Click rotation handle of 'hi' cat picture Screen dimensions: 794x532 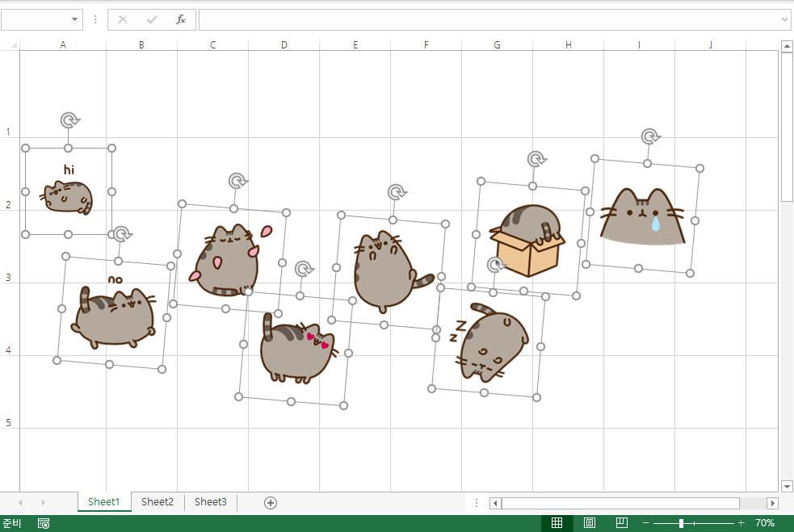[x=69, y=120]
